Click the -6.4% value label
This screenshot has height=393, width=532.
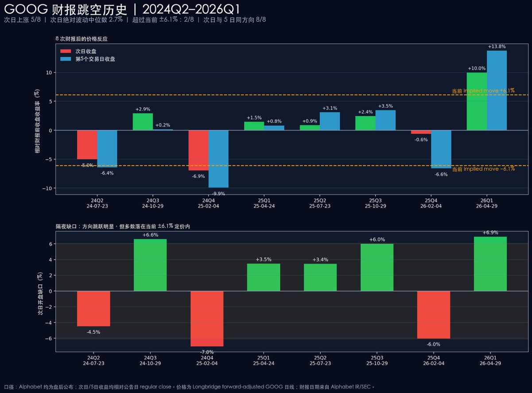[107, 173]
